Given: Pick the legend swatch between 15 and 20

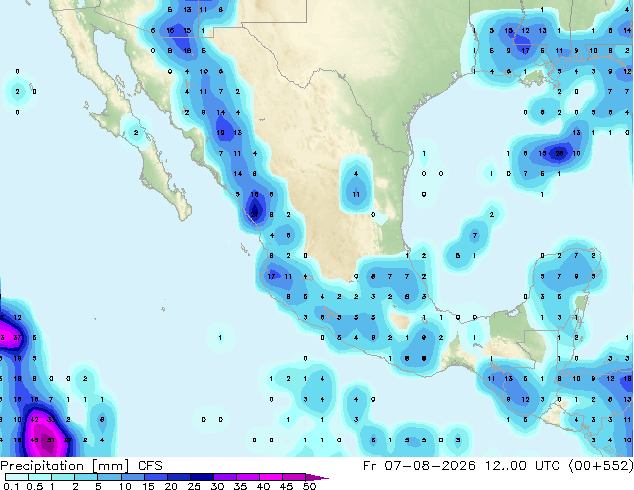Looking at the screenshot, I should [156, 477].
